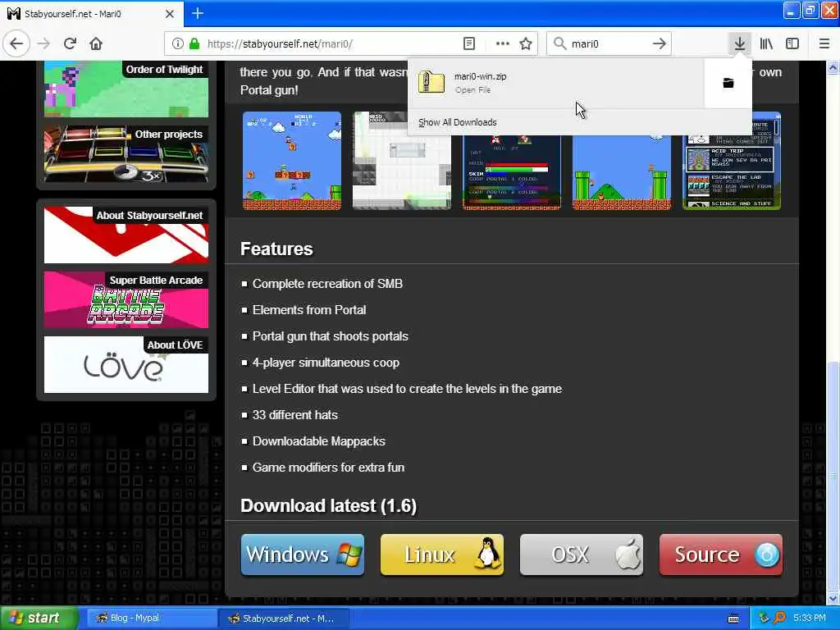840x630 pixels.
Task: Download the Windows version
Action: coord(303,555)
